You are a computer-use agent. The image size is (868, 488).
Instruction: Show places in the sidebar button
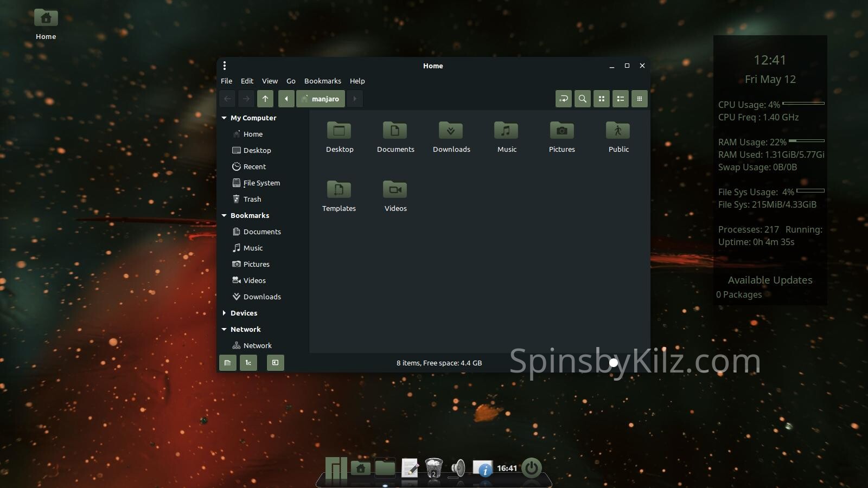(x=228, y=363)
